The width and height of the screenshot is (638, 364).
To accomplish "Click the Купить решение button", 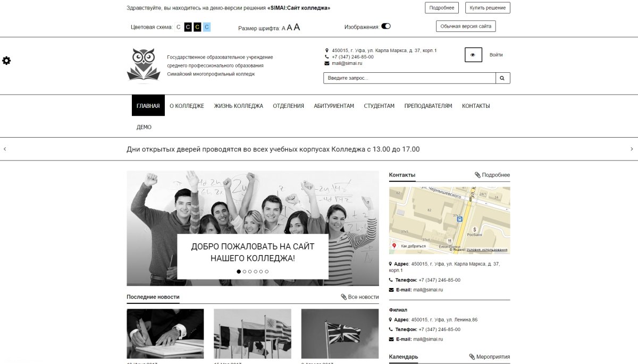I will point(488,7).
